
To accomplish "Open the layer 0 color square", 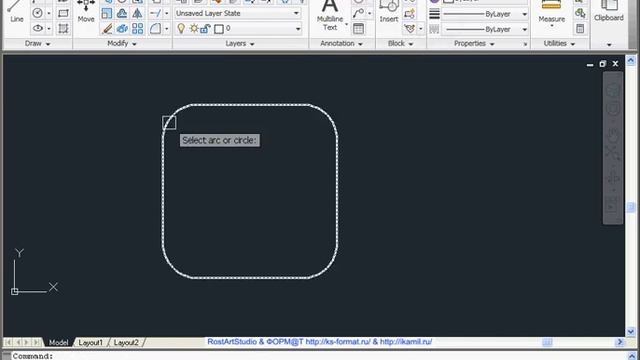I will tap(219, 29).
